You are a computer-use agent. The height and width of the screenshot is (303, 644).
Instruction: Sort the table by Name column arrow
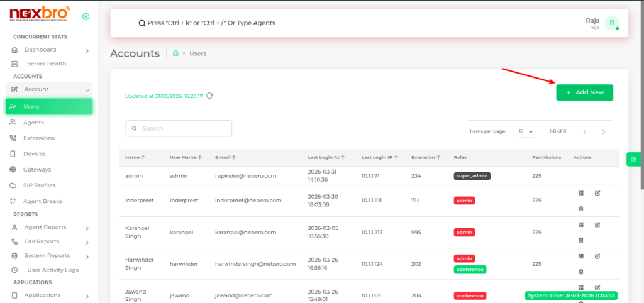coord(143,157)
